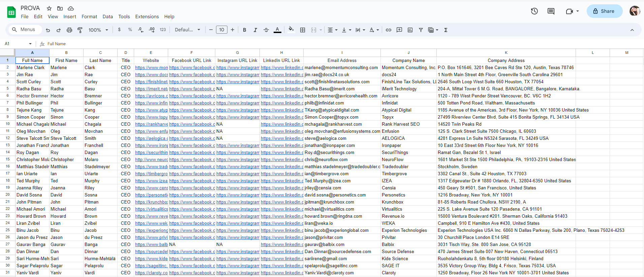Open version history clock icon

coord(534,11)
